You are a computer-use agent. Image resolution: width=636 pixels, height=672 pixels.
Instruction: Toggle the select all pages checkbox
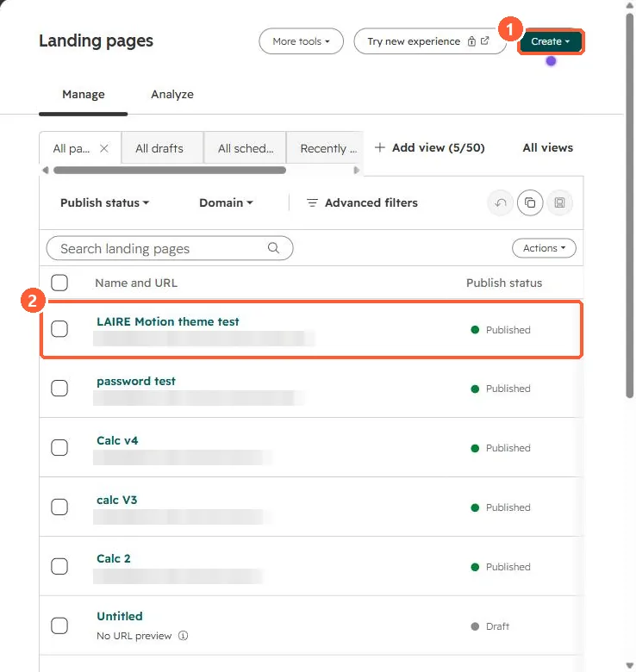tap(59, 283)
